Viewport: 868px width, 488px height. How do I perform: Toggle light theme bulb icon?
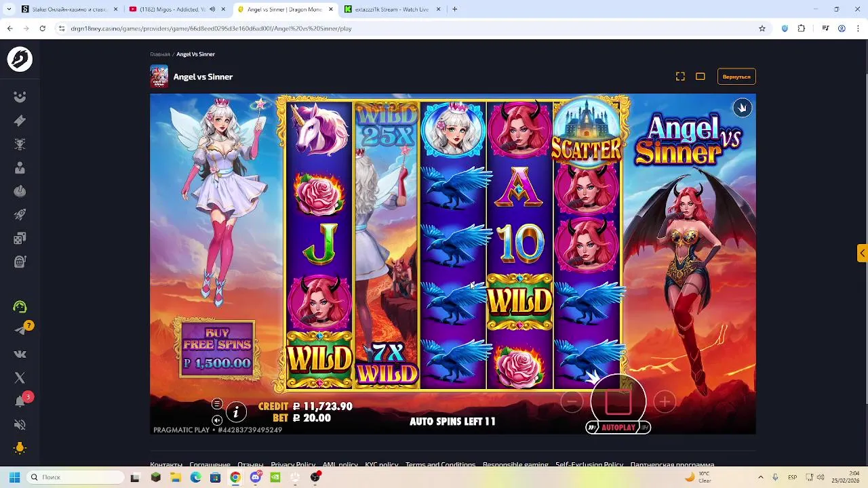pyautogui.click(x=20, y=448)
